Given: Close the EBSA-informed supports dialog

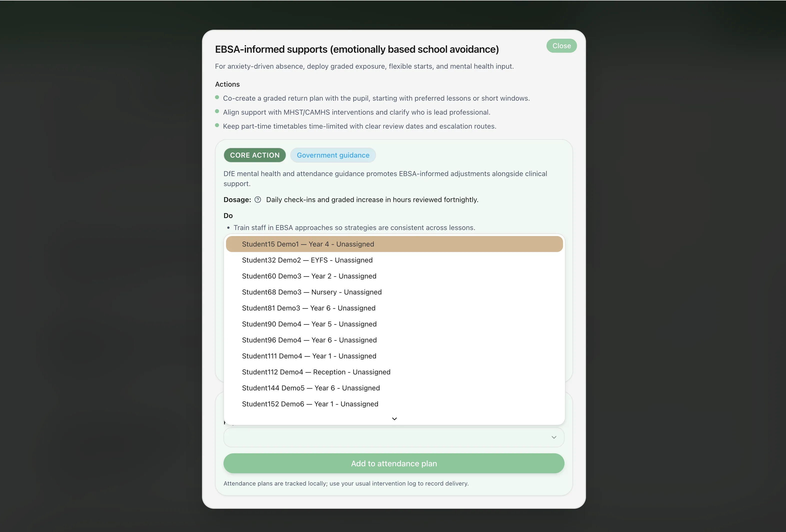Looking at the screenshot, I should click(x=561, y=46).
